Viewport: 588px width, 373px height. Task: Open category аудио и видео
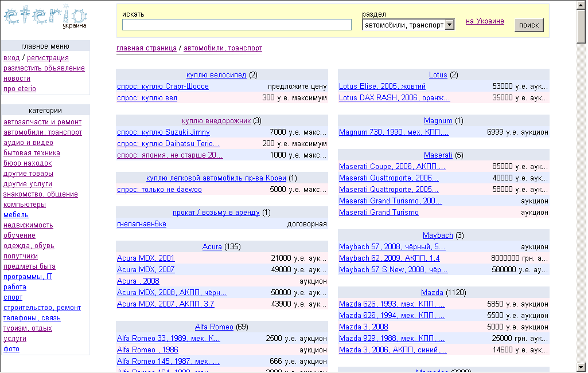coord(28,143)
